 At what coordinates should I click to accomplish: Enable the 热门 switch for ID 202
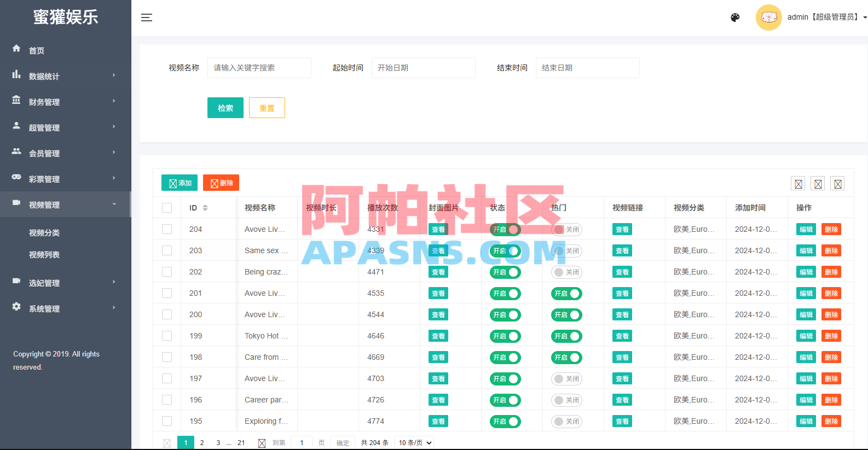point(566,272)
